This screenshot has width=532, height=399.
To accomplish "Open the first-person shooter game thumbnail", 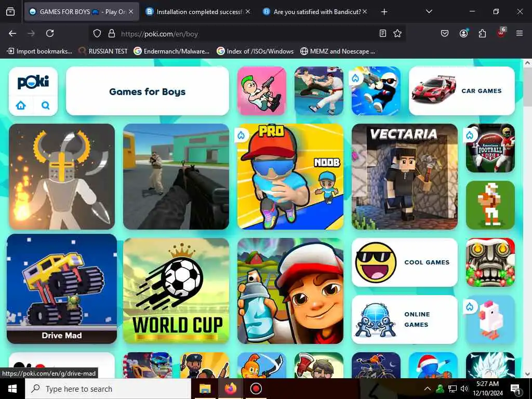I will point(176,177).
